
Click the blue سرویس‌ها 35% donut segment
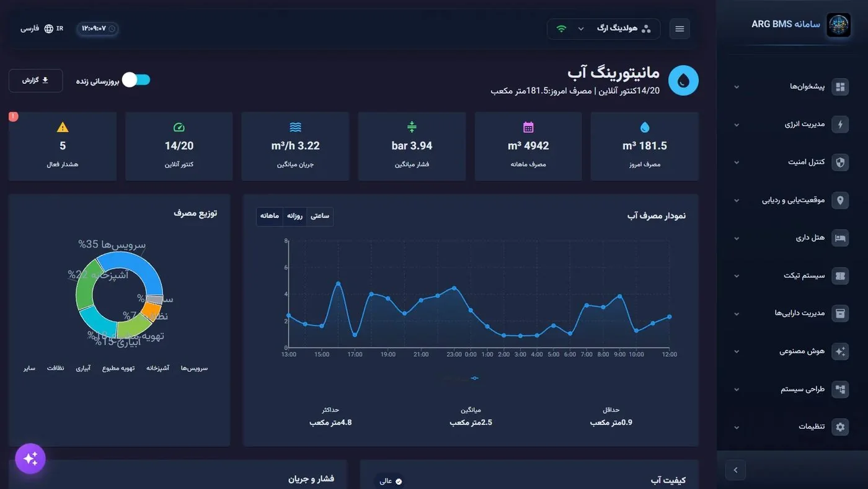pyautogui.click(x=138, y=264)
